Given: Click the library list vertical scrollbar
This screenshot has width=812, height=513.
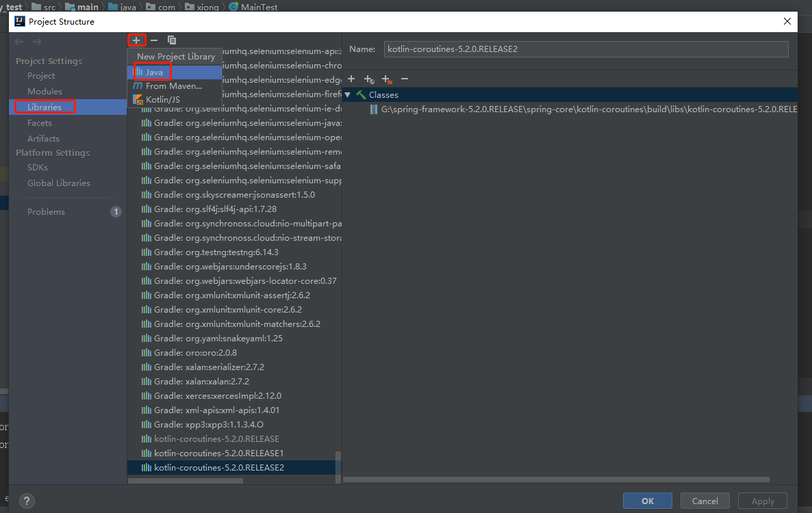Looking at the screenshot, I should 338,467.
